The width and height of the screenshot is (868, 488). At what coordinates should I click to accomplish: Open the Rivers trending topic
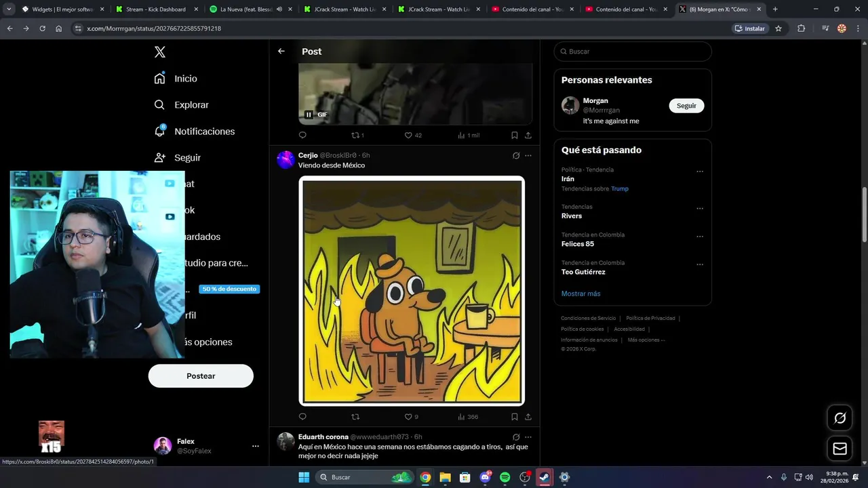pyautogui.click(x=572, y=216)
